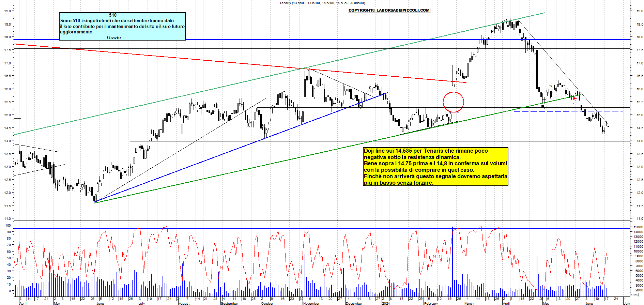Click the word 'Grazie' in the cyan box

pyautogui.click(x=114, y=37)
